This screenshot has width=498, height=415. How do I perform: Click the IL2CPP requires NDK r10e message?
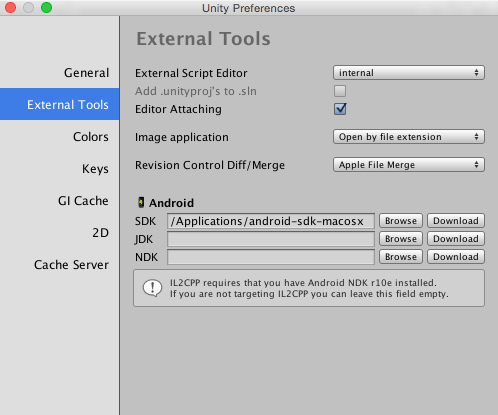coord(309,288)
